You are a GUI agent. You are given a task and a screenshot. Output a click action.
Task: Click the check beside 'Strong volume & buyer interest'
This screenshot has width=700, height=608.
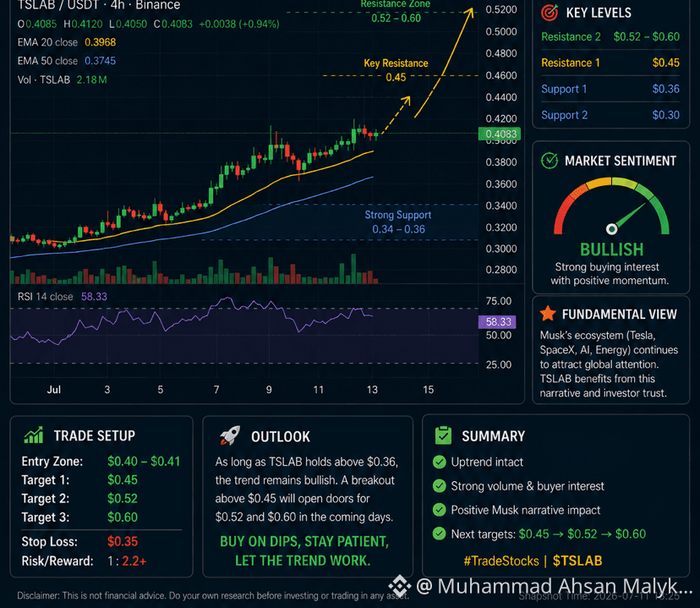tap(440, 485)
